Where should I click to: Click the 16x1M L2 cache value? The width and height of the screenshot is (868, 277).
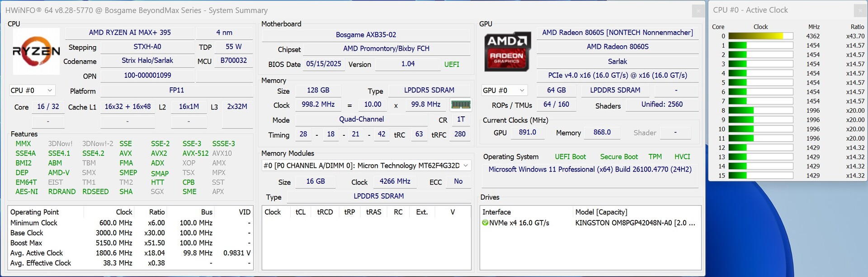click(x=189, y=107)
